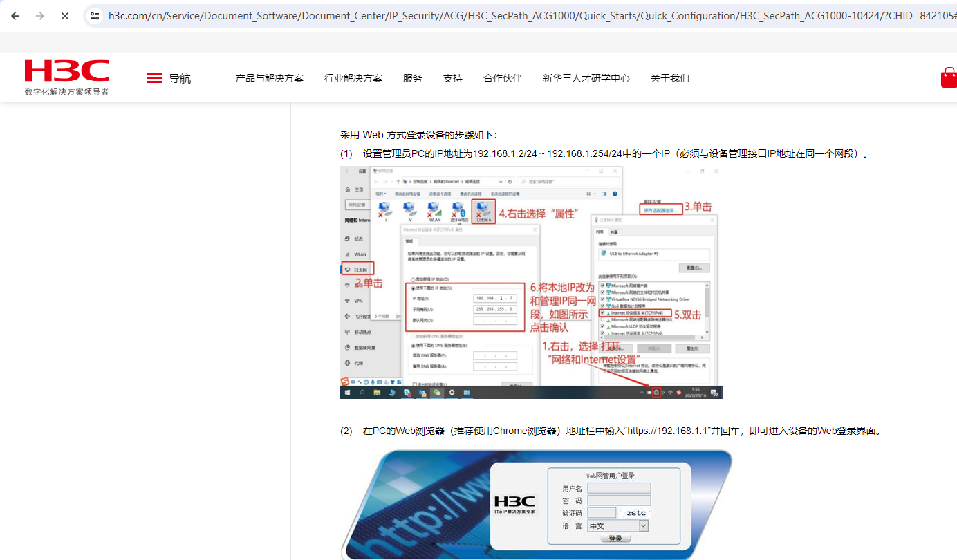
Task: Select 服务 in the top navigation
Action: (413, 78)
